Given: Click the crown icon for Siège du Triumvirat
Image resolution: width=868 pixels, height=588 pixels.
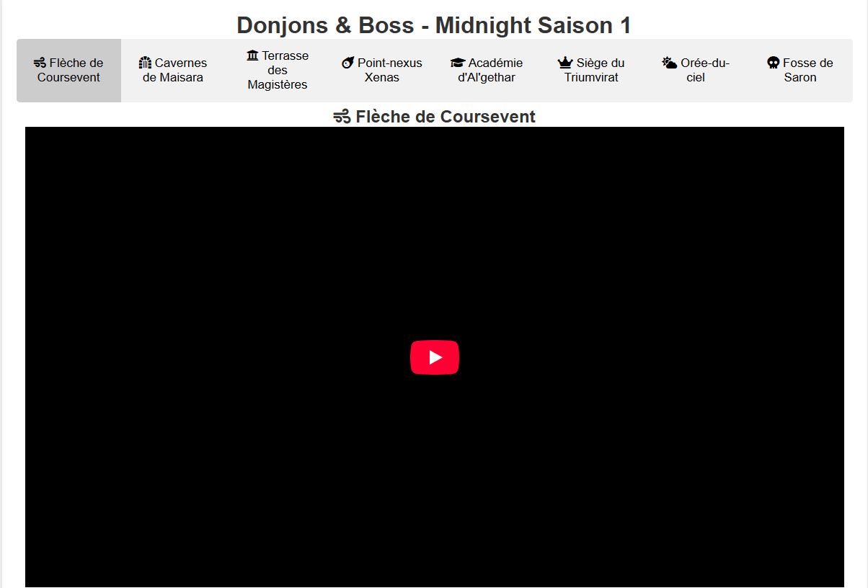Looking at the screenshot, I should 565,63.
